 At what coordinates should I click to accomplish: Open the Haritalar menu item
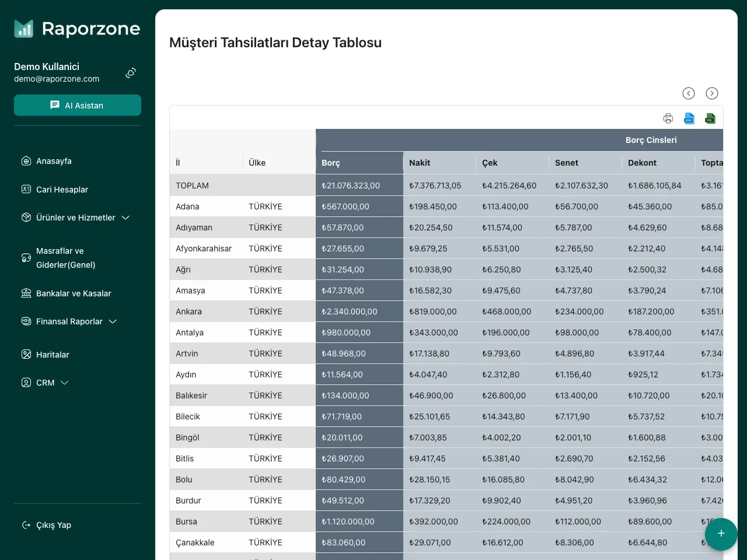[53, 355]
